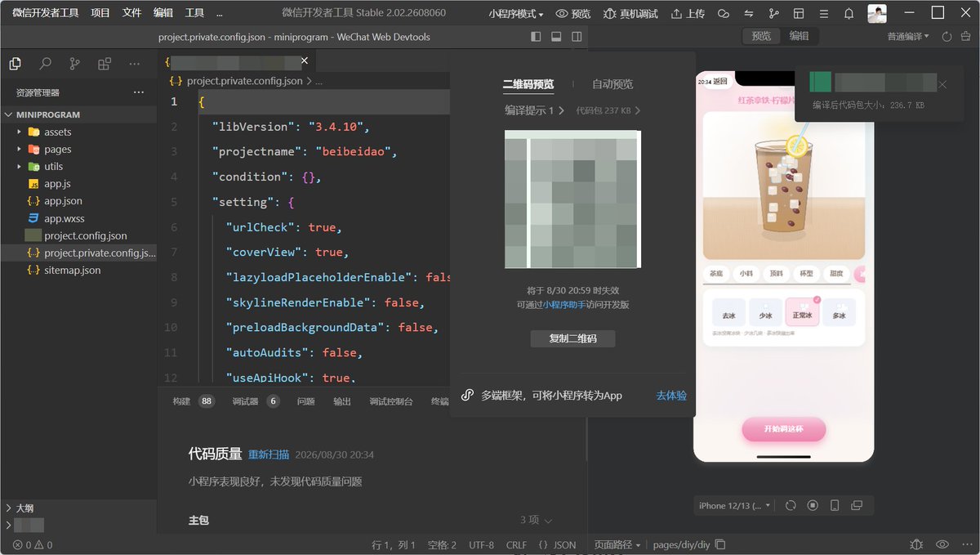Open the 工具 menu
This screenshot has width=980, height=555.
coord(194,13)
